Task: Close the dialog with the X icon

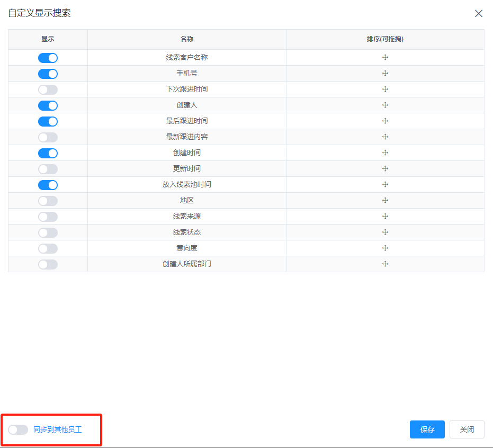Action: click(478, 14)
